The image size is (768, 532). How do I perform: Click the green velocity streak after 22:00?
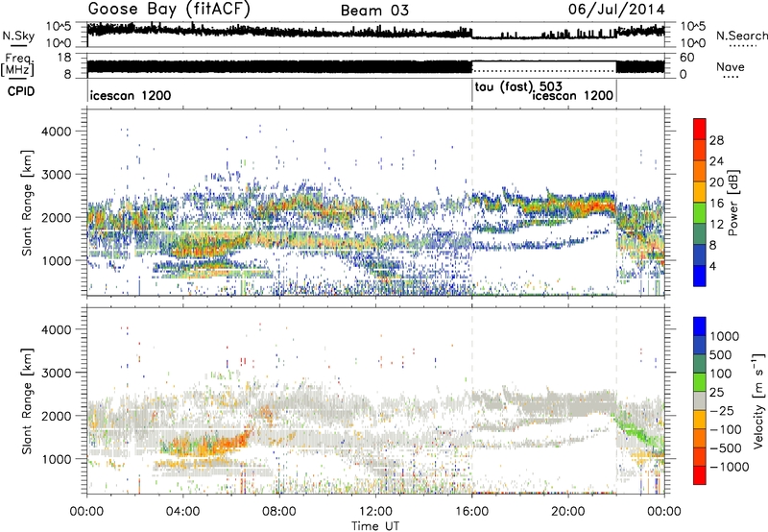(639, 431)
